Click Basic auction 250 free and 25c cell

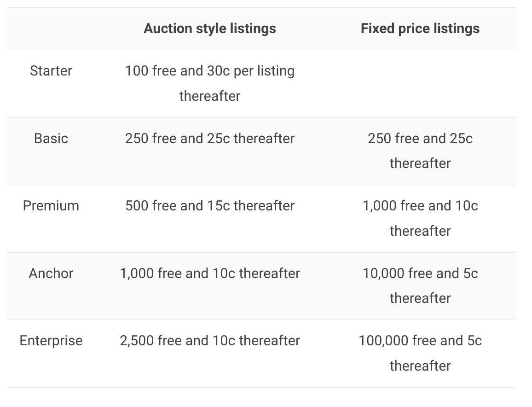(x=210, y=139)
